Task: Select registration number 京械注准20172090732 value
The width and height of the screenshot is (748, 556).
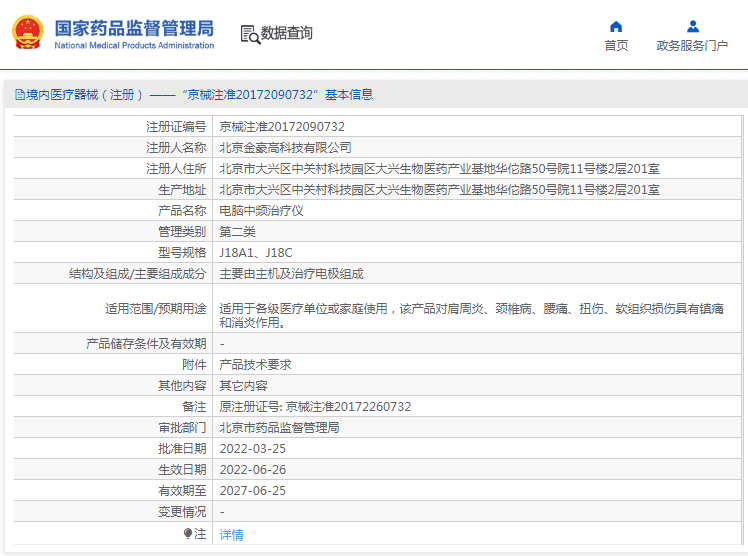Action: 282,127
